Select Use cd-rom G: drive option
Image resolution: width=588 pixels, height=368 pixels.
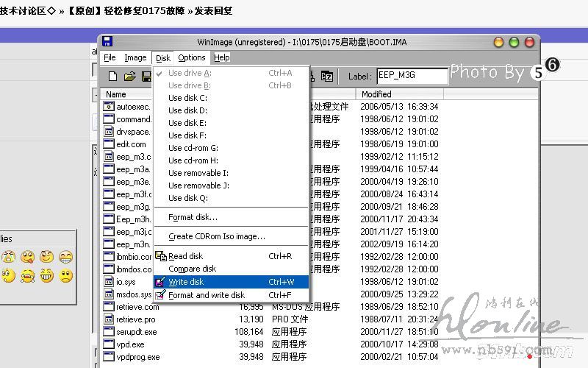(x=193, y=148)
